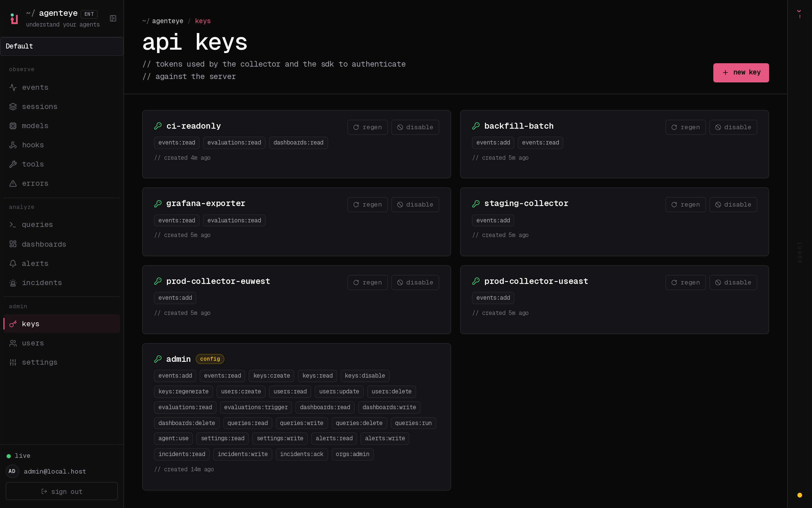Image resolution: width=812 pixels, height=508 pixels.
Task: Click dashboards:read tag on ci-readonly
Action: (x=298, y=143)
